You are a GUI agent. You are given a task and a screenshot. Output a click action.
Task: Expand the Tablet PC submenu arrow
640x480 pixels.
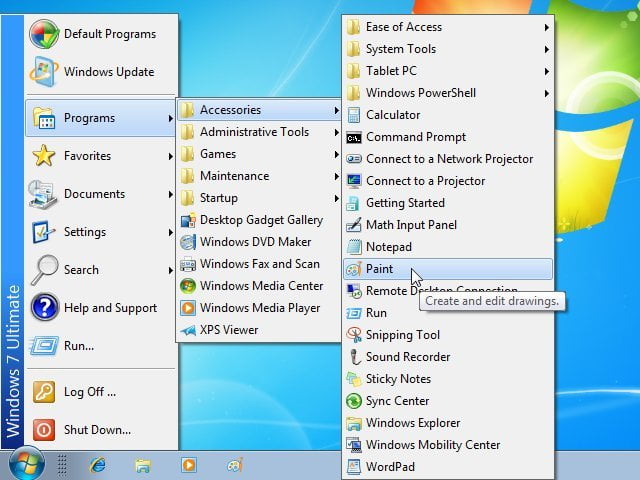tap(547, 71)
